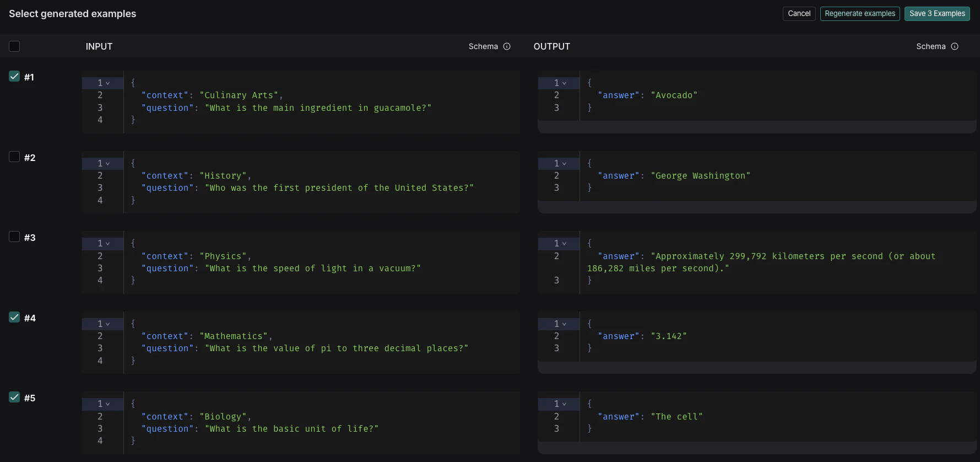The height and width of the screenshot is (462, 980).
Task: Collapse the #2 input JSON fold arrow
Action: coord(108,164)
